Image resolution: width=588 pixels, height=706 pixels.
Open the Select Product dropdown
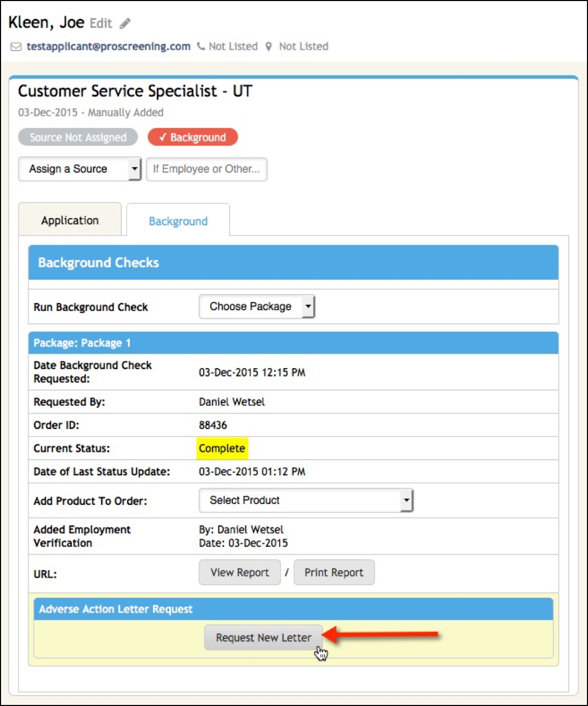306,500
